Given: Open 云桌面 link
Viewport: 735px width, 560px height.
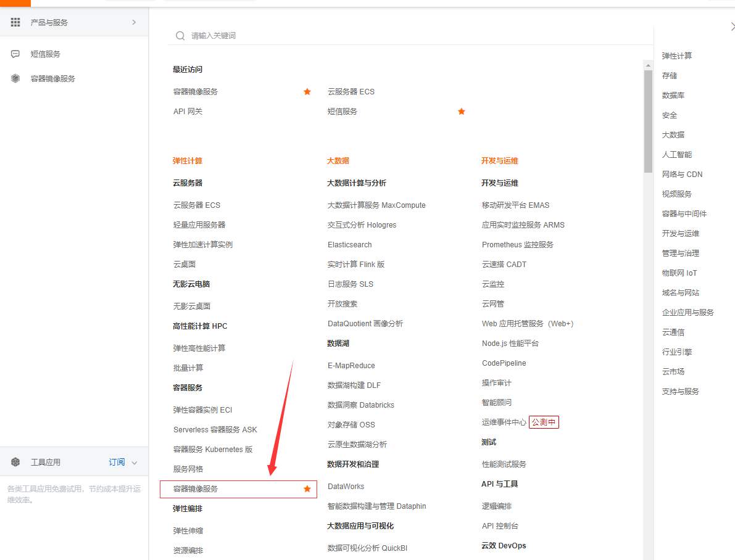Looking at the screenshot, I should coord(185,265).
